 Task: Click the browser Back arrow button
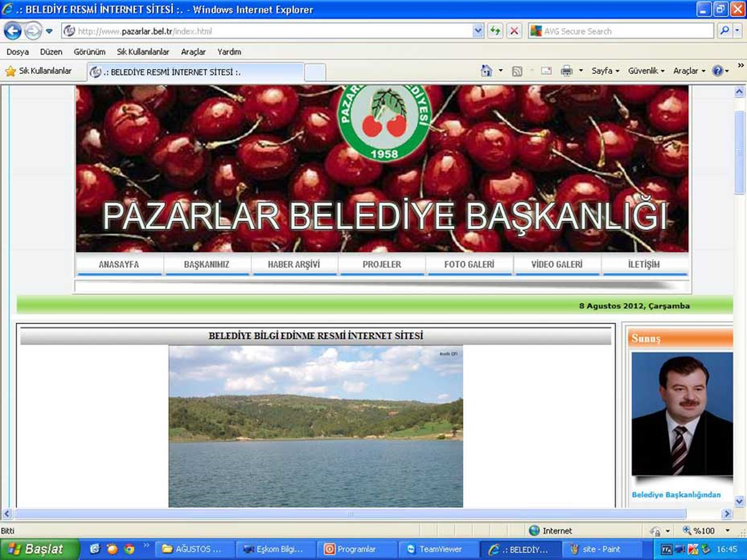pyautogui.click(x=13, y=31)
